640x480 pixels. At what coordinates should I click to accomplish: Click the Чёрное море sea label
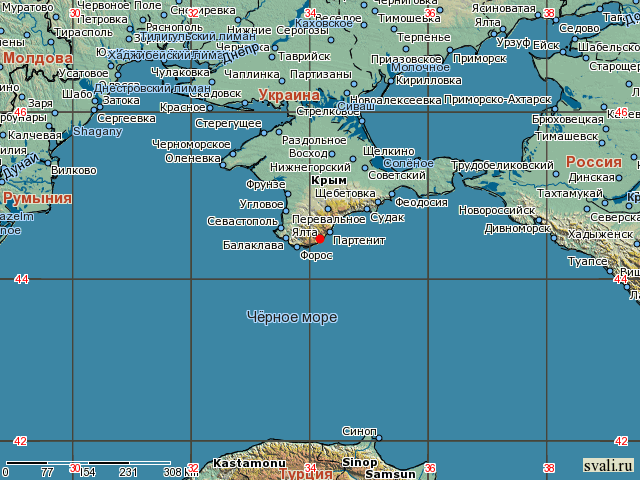pos(291,317)
